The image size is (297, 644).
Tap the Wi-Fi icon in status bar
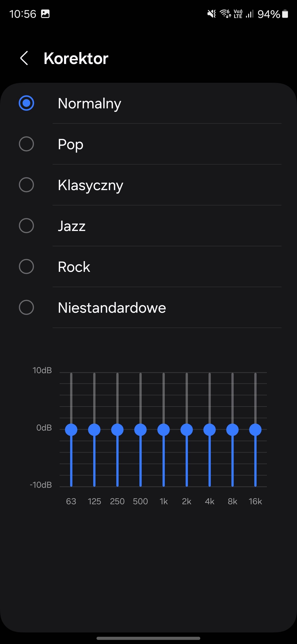[x=225, y=14]
